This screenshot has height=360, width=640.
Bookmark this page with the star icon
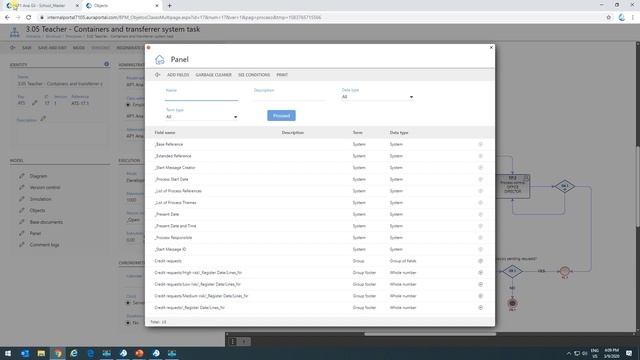(x=609, y=18)
